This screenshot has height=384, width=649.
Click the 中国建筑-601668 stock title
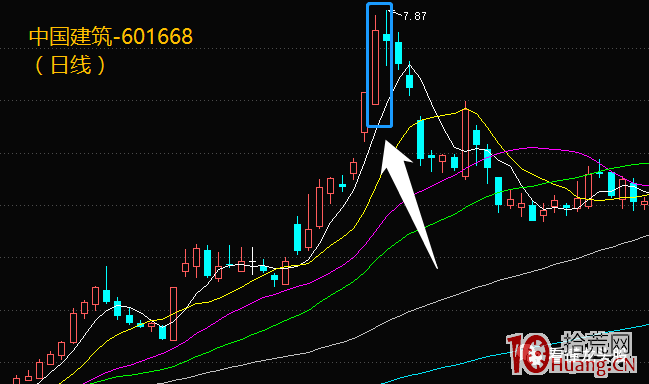pos(111,36)
